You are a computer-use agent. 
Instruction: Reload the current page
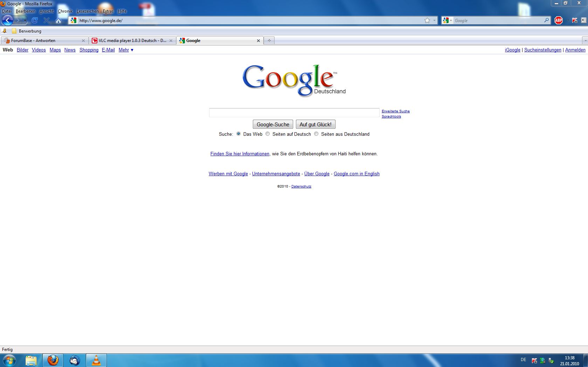coord(34,20)
